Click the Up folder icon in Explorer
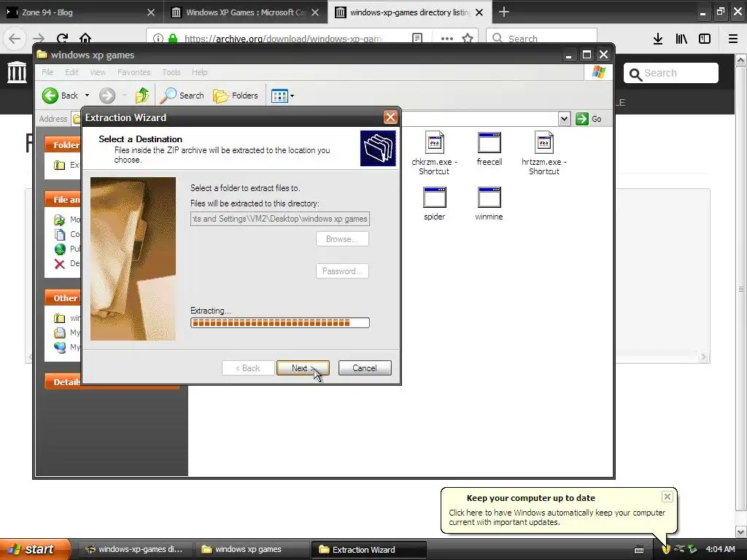The width and height of the screenshot is (747, 560). coord(142,96)
